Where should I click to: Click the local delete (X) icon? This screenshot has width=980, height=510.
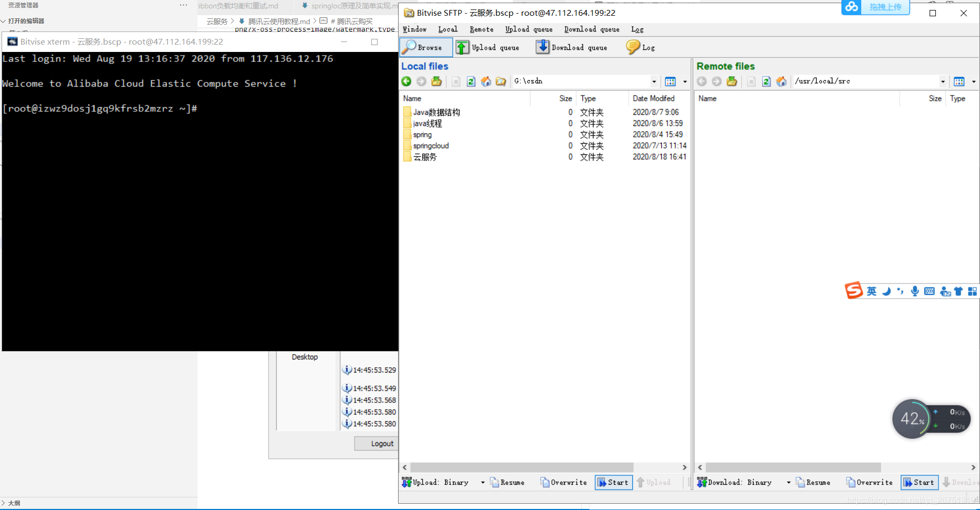pos(456,81)
